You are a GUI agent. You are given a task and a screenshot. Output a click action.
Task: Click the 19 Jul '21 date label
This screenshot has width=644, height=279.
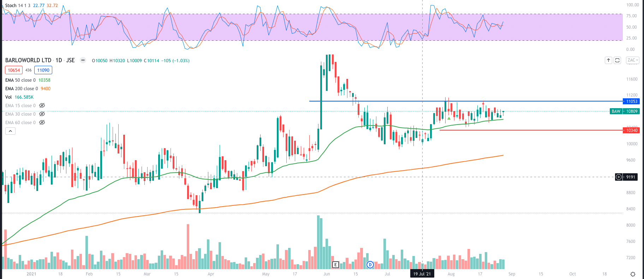pos(422,274)
